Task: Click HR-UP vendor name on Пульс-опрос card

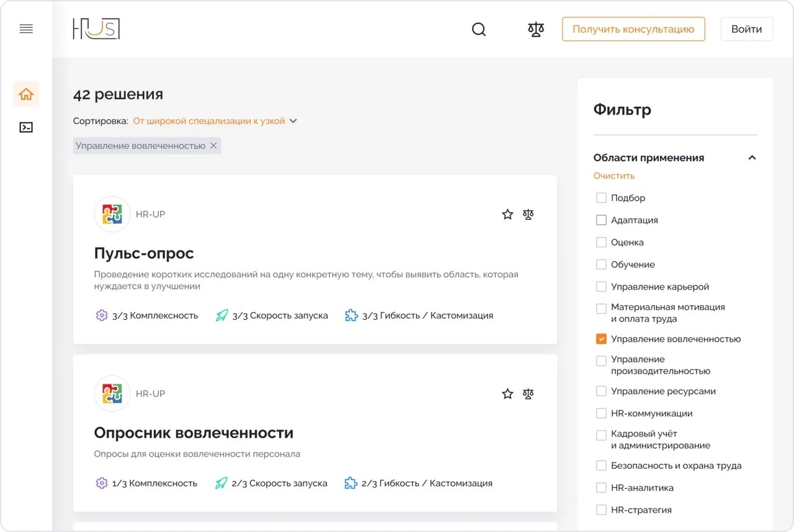Action: [x=150, y=214]
